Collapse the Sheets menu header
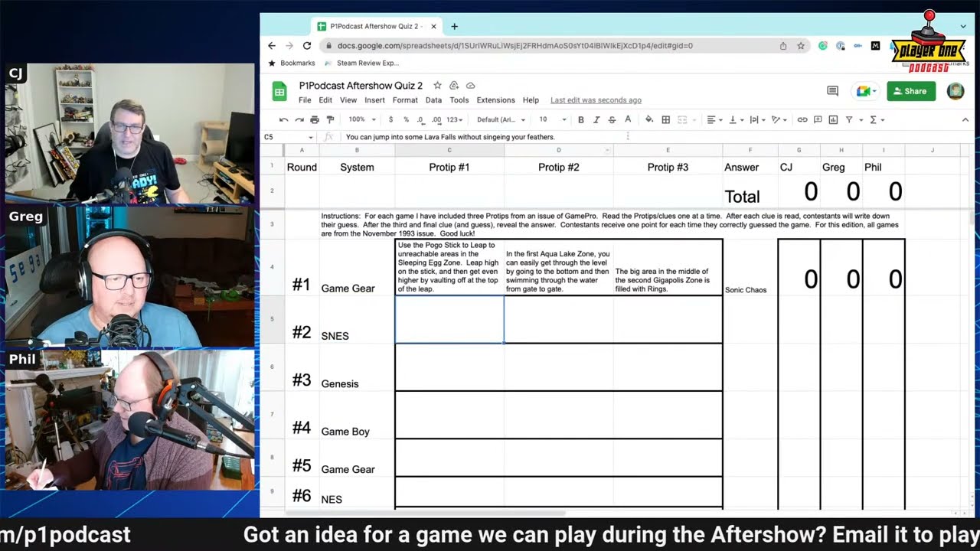Image resolution: width=980 pixels, height=551 pixels. point(965,119)
